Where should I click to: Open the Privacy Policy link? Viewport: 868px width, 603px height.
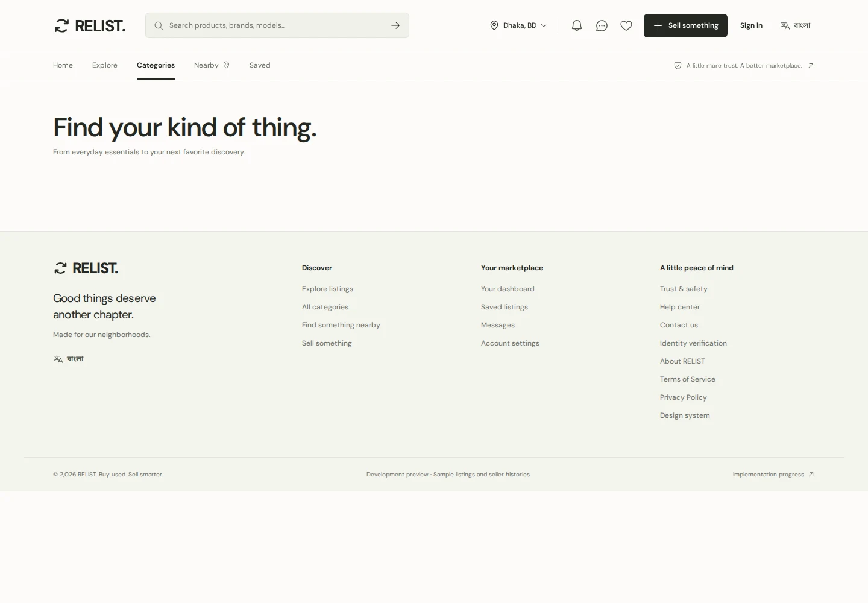[684, 397]
